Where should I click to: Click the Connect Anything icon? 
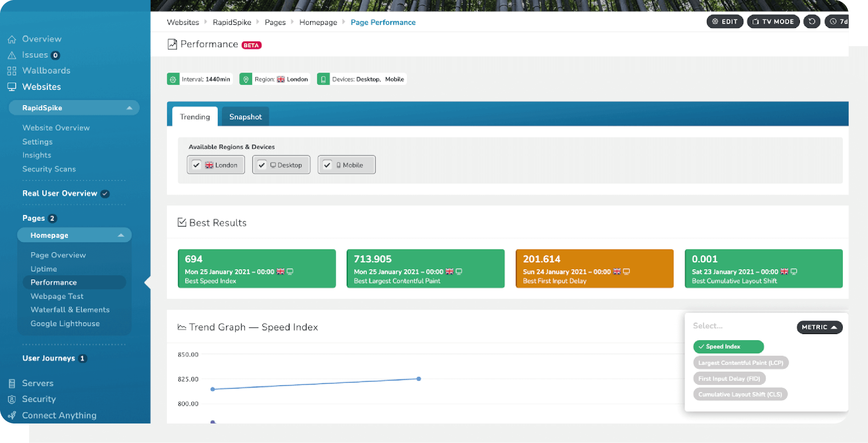coord(12,415)
